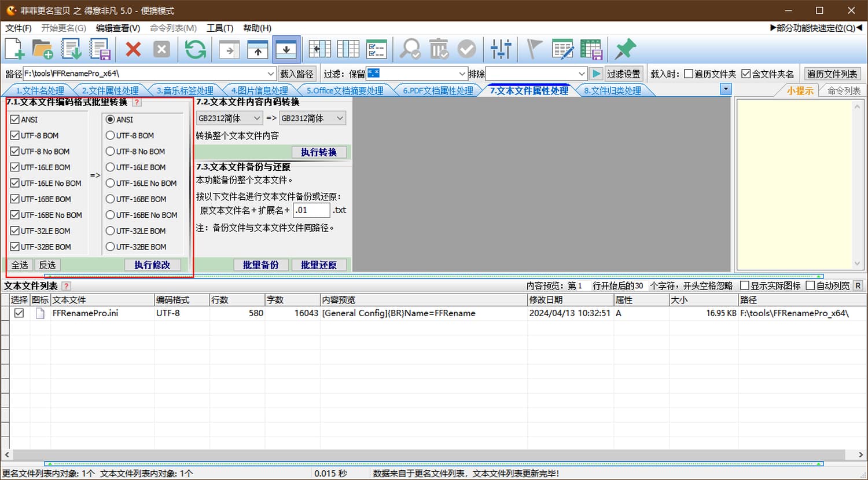This screenshot has height=480, width=868.
Task: Click the backup extension .01 input field
Action: (x=311, y=210)
